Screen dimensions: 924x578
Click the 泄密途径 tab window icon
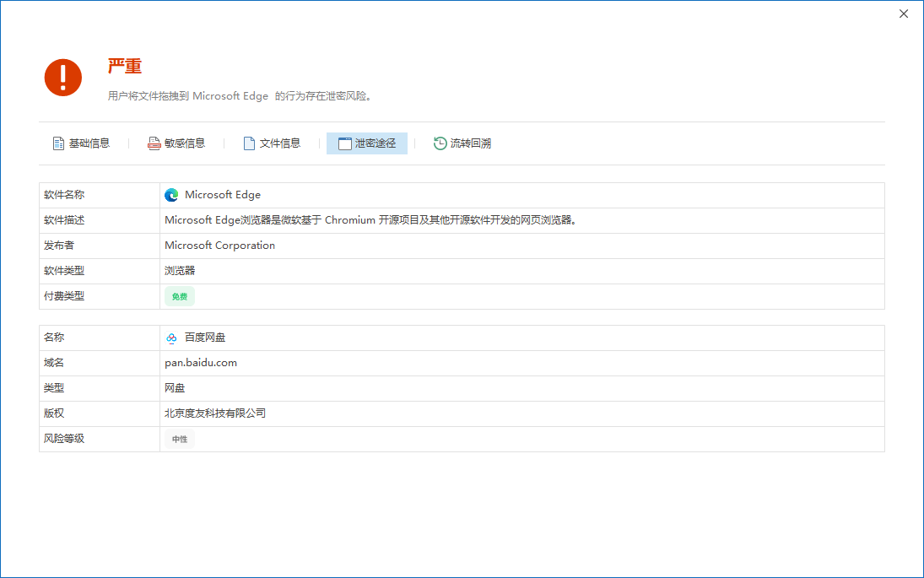tap(344, 143)
